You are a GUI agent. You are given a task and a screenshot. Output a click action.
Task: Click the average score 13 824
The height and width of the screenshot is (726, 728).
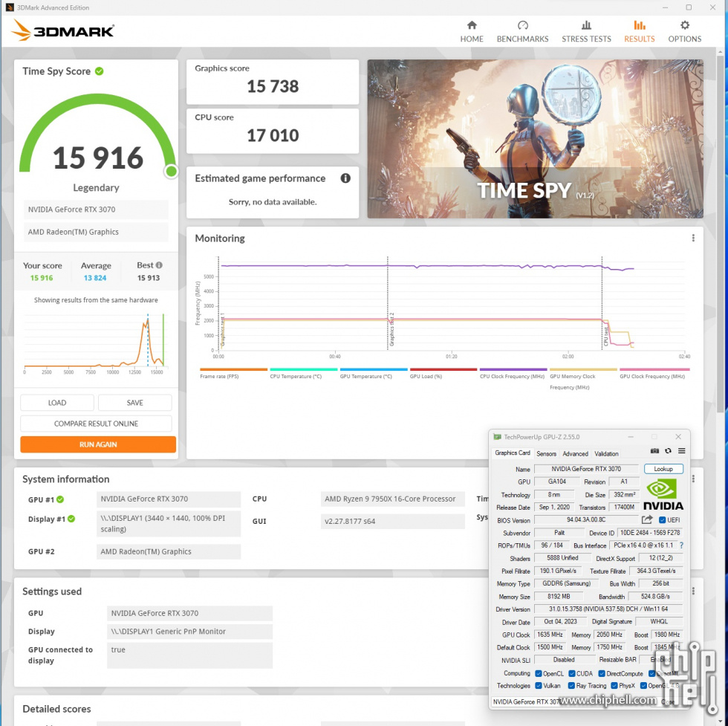pos(95,278)
